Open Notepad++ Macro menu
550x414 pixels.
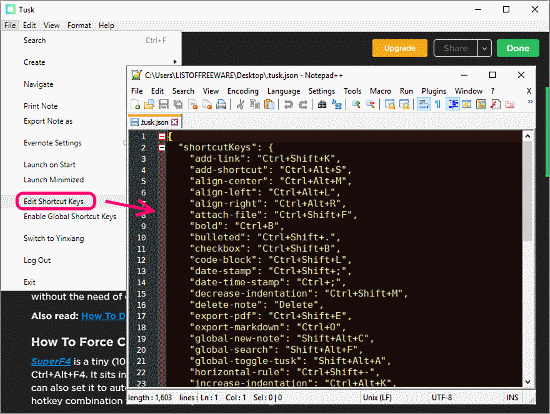tap(380, 91)
